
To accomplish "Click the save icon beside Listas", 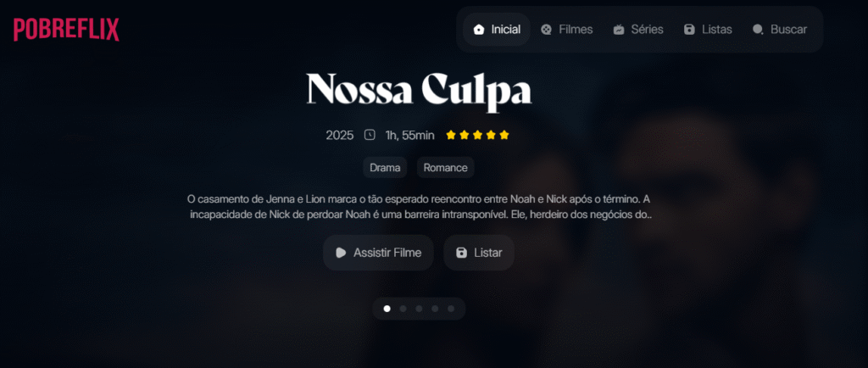I will (x=689, y=30).
